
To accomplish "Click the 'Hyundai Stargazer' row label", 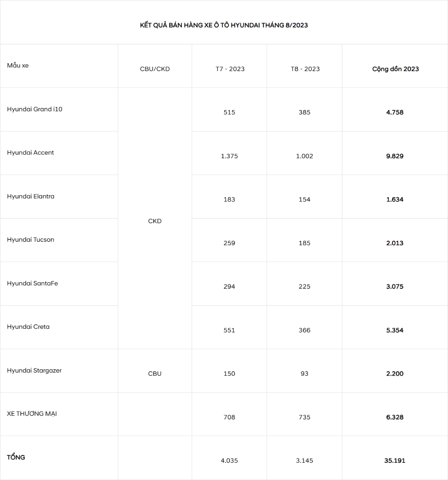I will pos(34,370).
